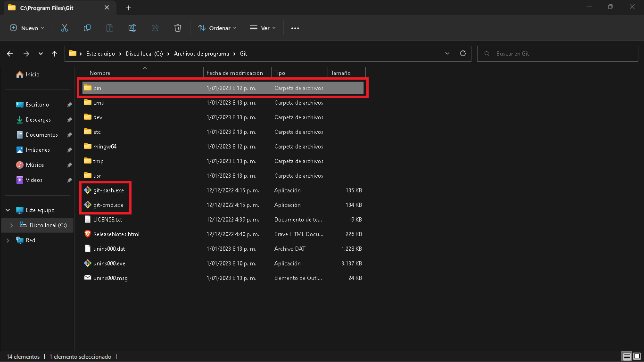The width and height of the screenshot is (644, 362).
Task: Click the Imágenes picture icon in sidebar
Action: click(20, 150)
